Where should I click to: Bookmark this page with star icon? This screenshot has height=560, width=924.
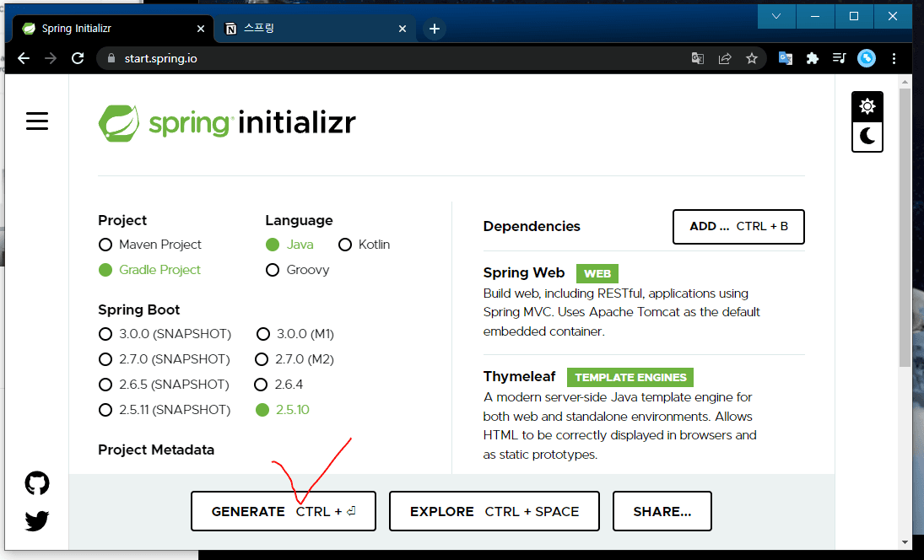pos(751,58)
